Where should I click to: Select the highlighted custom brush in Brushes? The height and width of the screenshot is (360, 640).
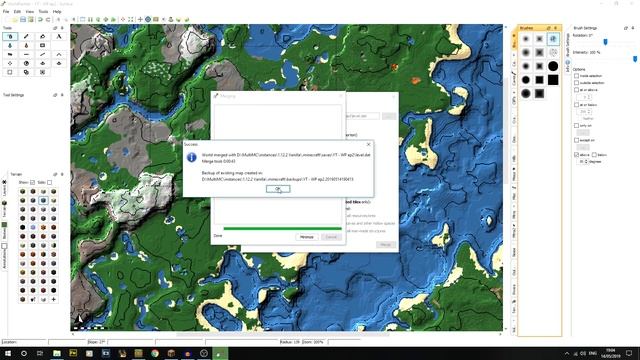553,39
